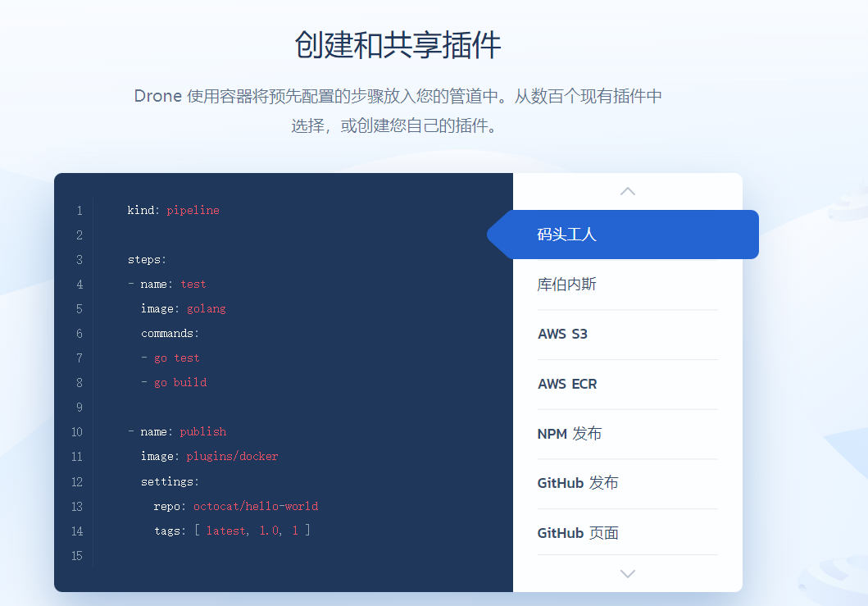Click 'commands:' on line 6

(x=170, y=334)
